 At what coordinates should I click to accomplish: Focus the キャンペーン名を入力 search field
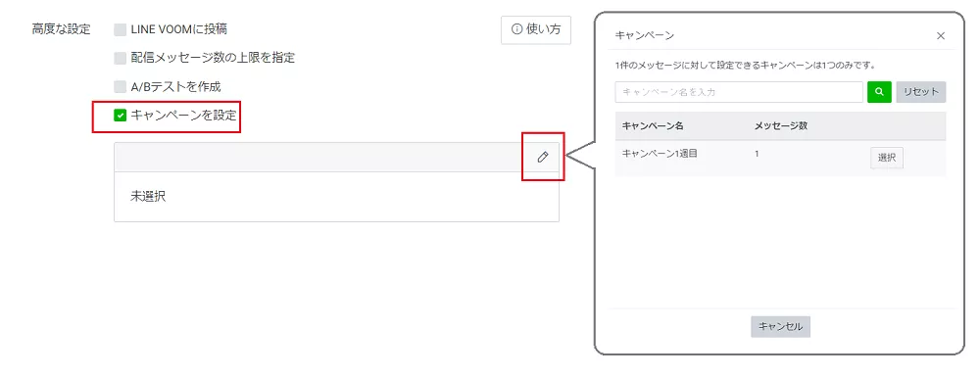click(739, 92)
